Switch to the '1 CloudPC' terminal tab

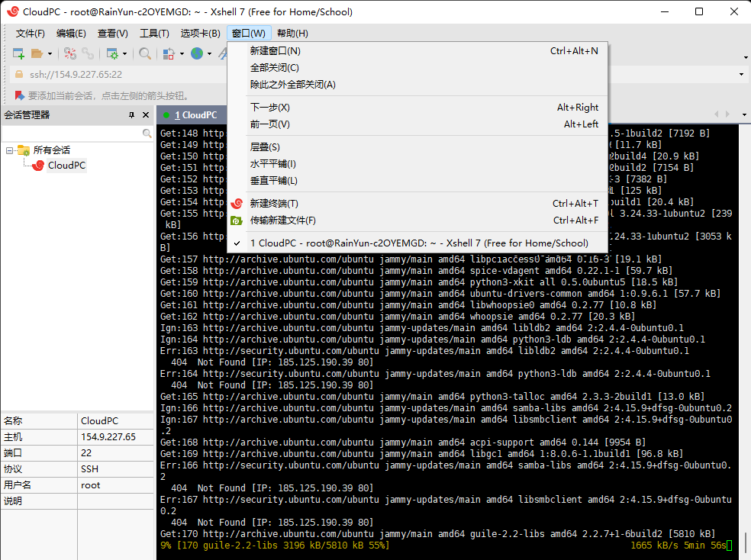coord(192,115)
